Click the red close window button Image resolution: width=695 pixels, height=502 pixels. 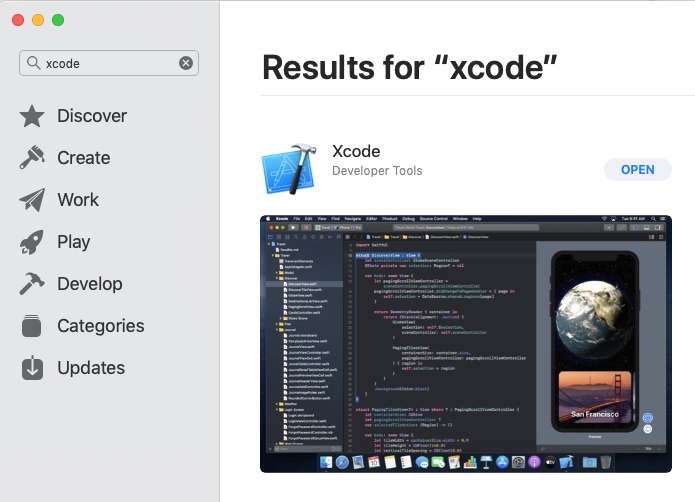18,20
